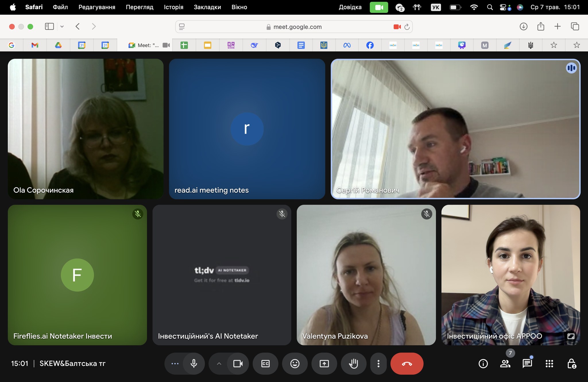588x382 pixels.
Task: Reload the meet.google.com page
Action: (407, 27)
